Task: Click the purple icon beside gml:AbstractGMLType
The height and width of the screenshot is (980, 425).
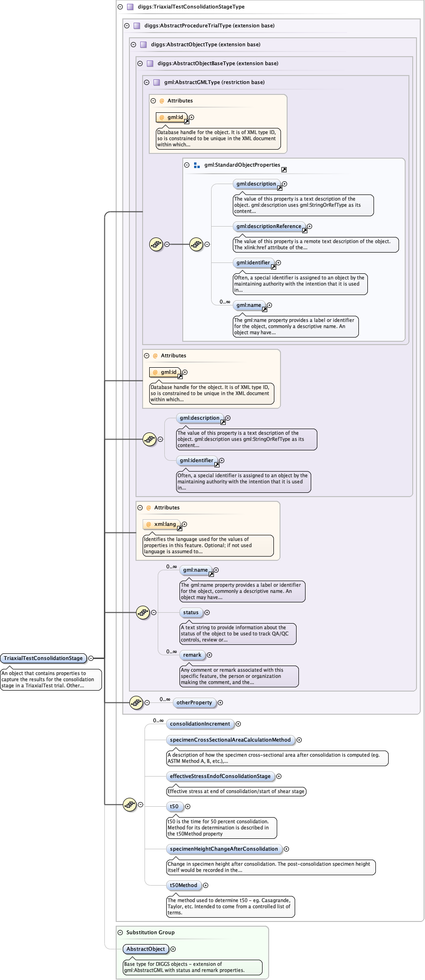Action: (x=156, y=82)
